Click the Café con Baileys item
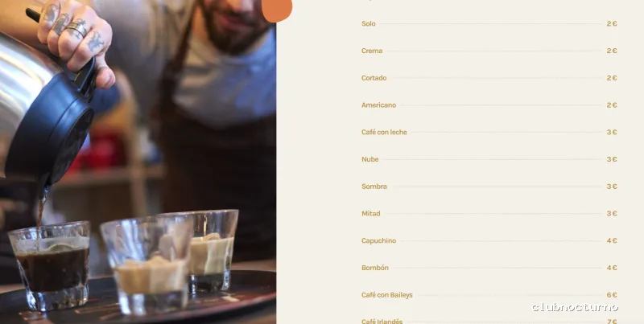This screenshot has width=644, height=324. click(x=387, y=295)
